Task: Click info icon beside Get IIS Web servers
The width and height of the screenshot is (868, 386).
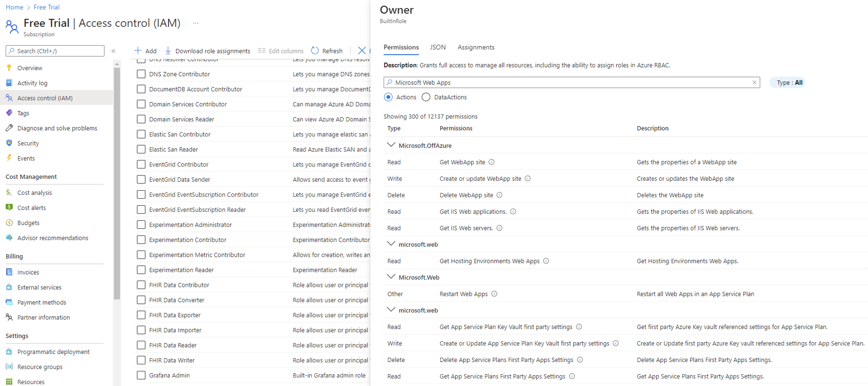Action: point(500,228)
